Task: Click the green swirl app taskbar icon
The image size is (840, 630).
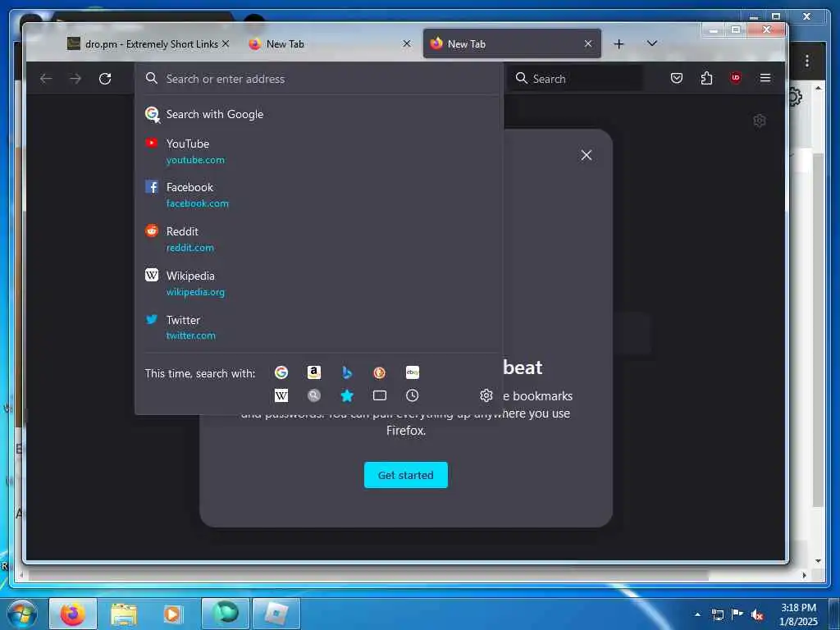Action: 225,614
